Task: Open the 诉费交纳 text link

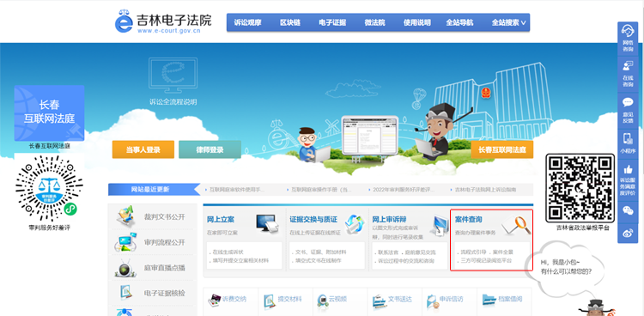Action: (234, 299)
